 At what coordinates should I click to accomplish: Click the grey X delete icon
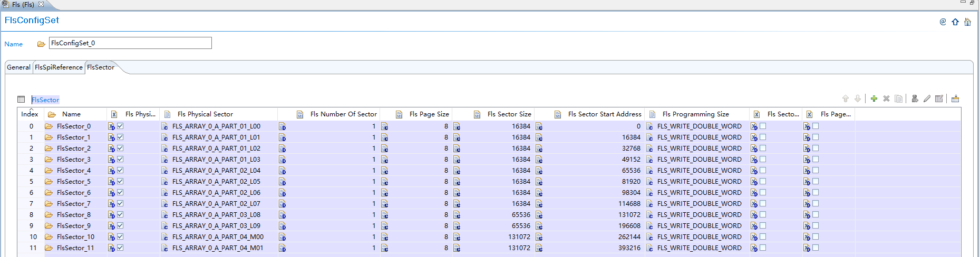click(886, 98)
